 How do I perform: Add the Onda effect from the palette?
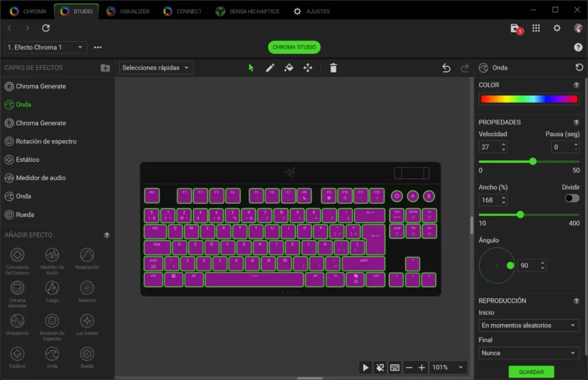(52, 358)
